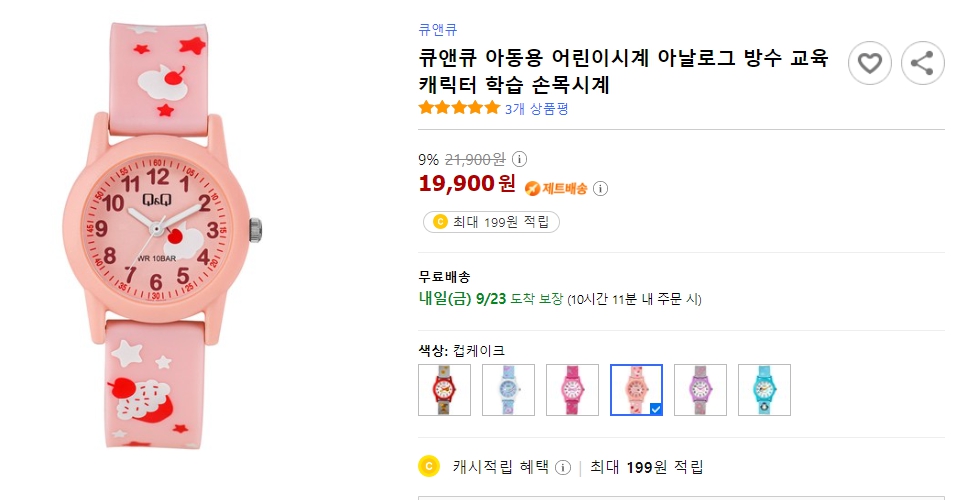Click the orange 제트배송 rocket badge
The height and width of the screenshot is (500, 959).
559,188
